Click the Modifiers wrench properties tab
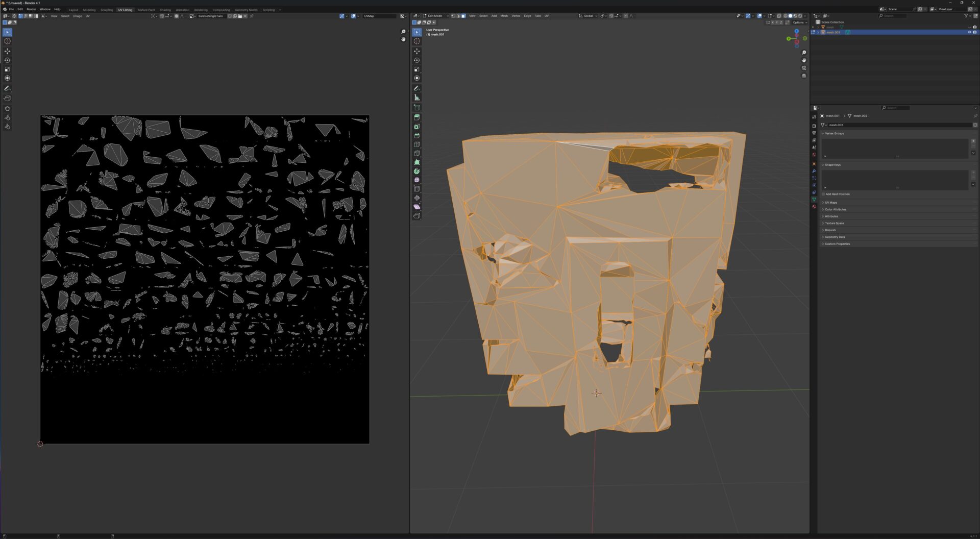980x539 pixels. [x=814, y=171]
